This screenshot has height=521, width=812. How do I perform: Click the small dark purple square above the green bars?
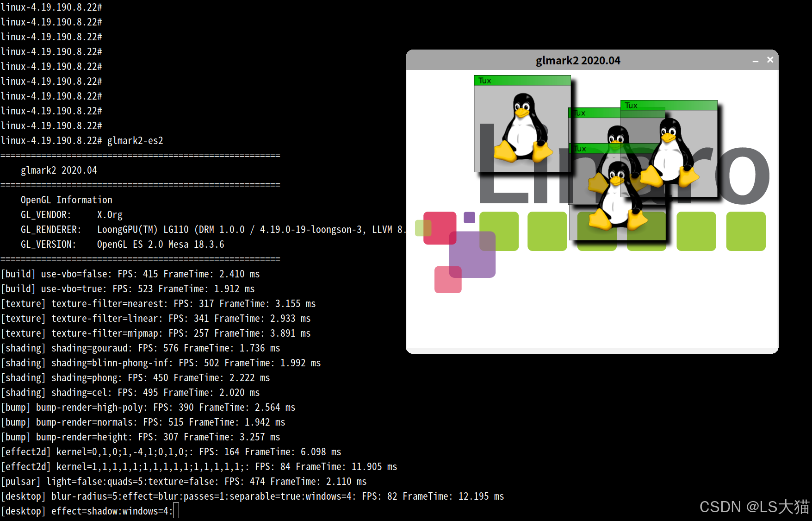470,217
